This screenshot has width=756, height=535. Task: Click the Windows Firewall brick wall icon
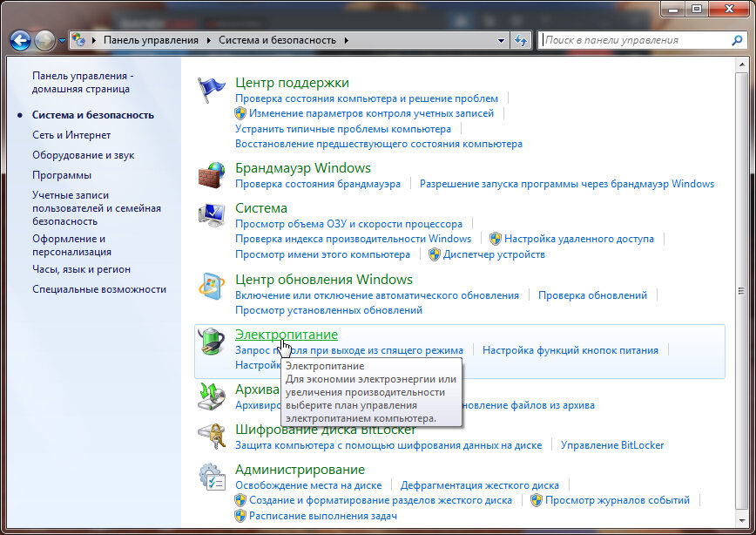(x=212, y=175)
